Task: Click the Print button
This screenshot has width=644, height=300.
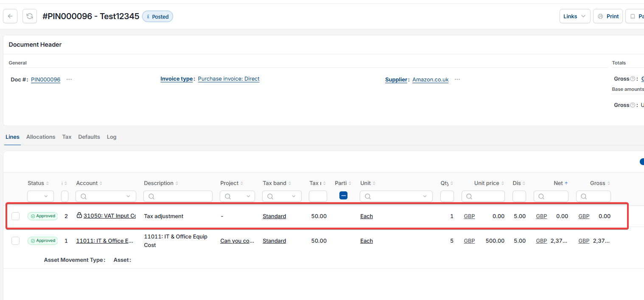Action: (x=608, y=16)
